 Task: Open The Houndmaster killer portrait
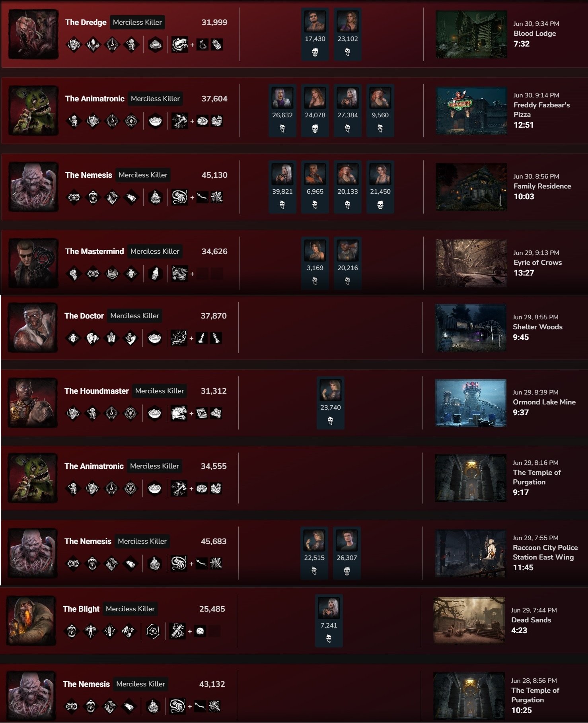click(x=33, y=403)
